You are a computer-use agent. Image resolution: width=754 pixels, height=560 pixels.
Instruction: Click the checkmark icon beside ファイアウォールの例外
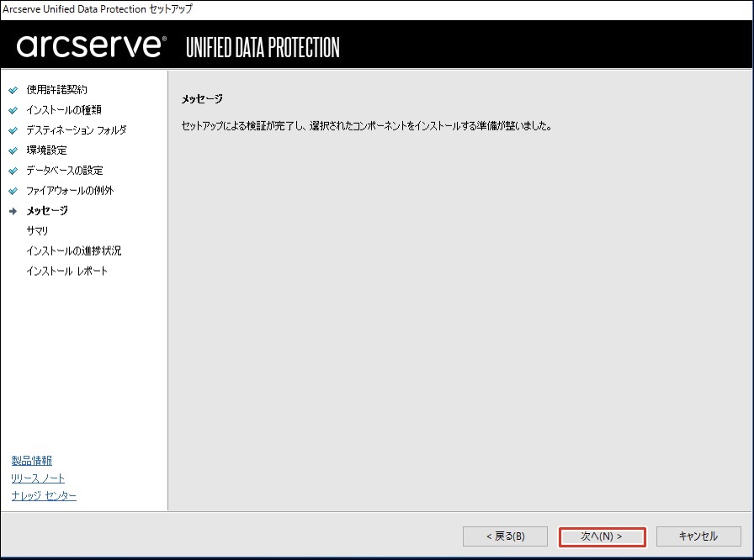pos(13,191)
